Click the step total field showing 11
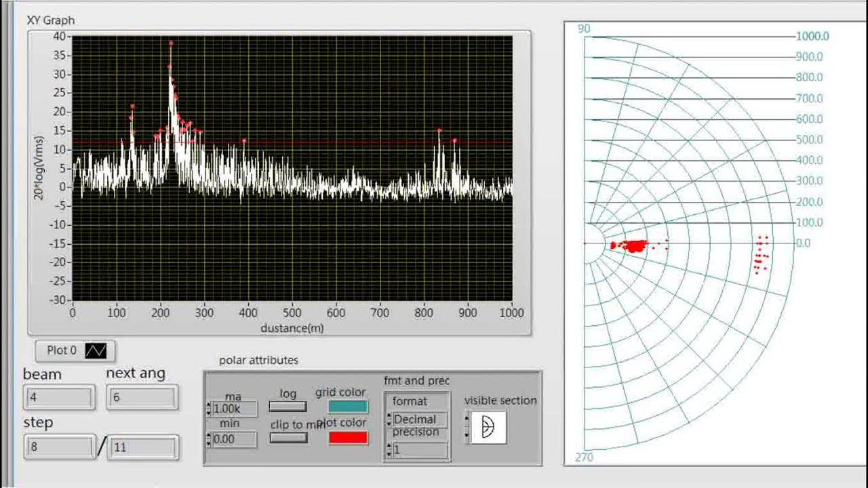Image resolution: width=868 pixels, height=488 pixels. point(143,447)
